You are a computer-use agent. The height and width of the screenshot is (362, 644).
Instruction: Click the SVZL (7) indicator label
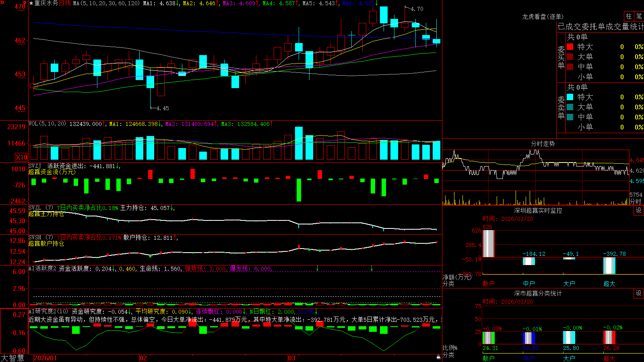click(x=41, y=208)
